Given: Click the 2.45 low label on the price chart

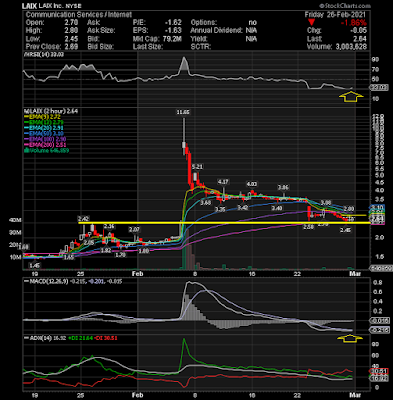Looking at the screenshot, I should [x=345, y=230].
